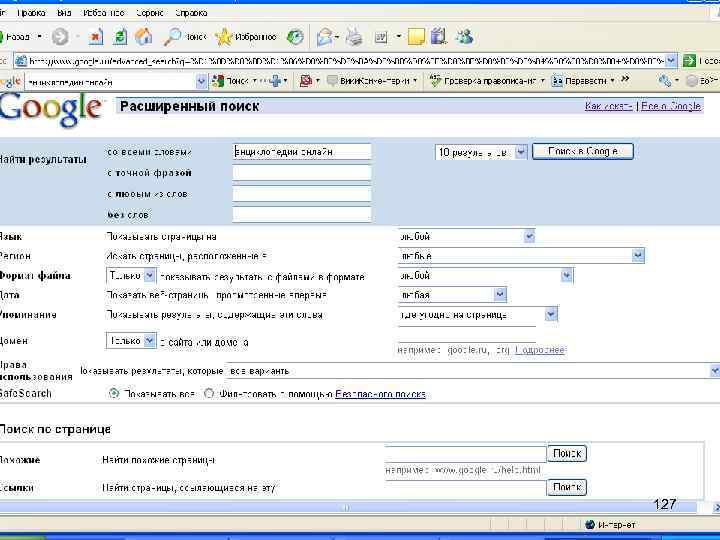The image size is (720, 540).
Task: Open the Messenger people icon
Action: [465, 37]
